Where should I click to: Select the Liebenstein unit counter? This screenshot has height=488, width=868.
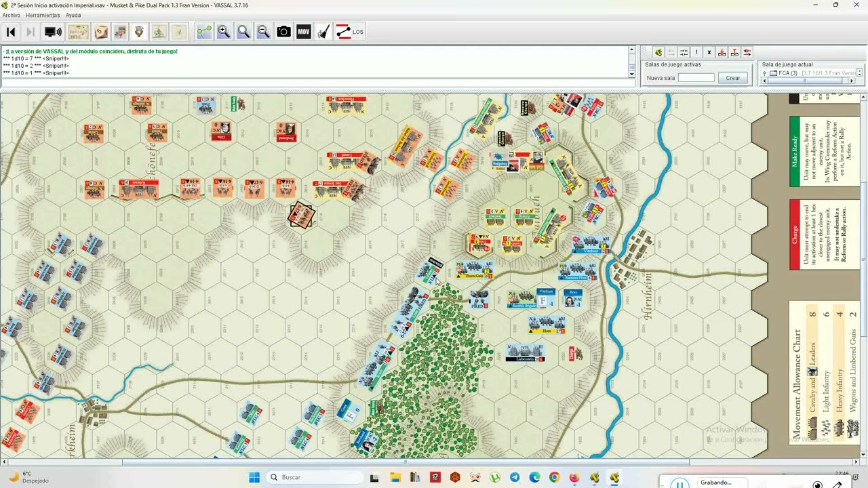[525, 352]
